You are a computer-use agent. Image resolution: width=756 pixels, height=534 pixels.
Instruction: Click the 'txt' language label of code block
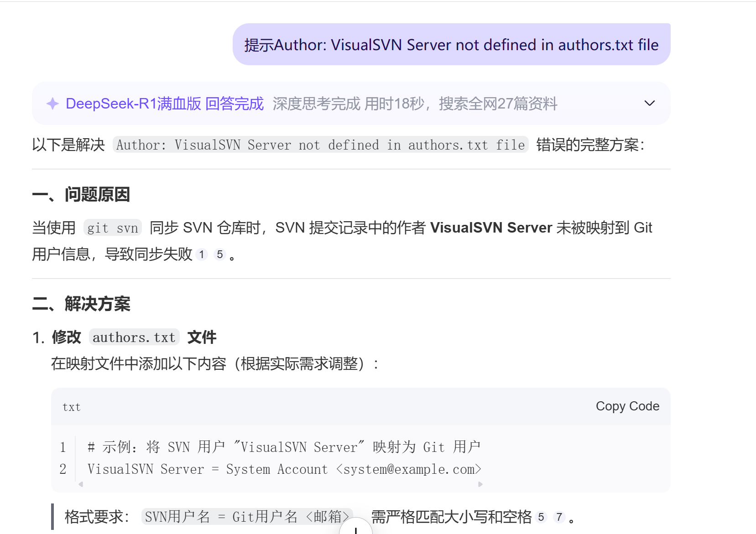coord(72,407)
